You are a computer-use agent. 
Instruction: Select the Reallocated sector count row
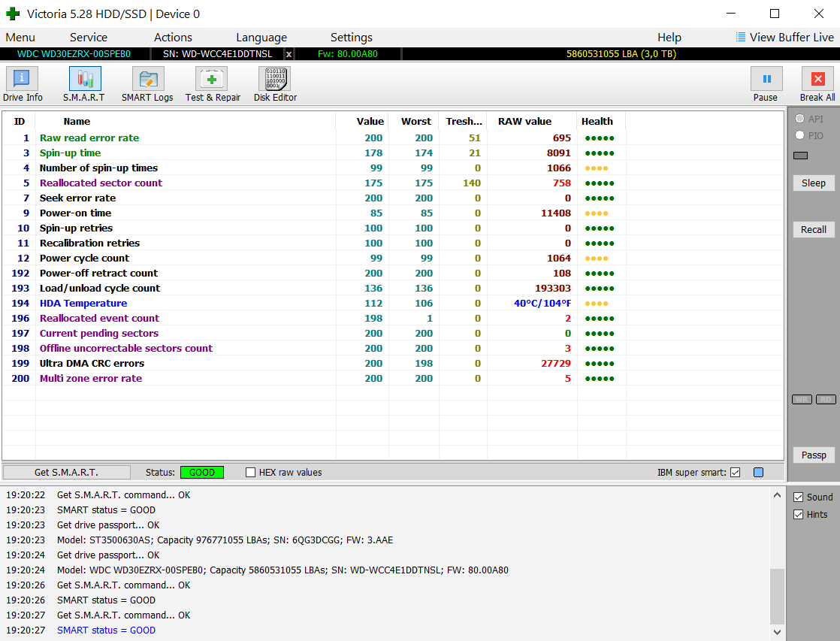tap(393, 183)
